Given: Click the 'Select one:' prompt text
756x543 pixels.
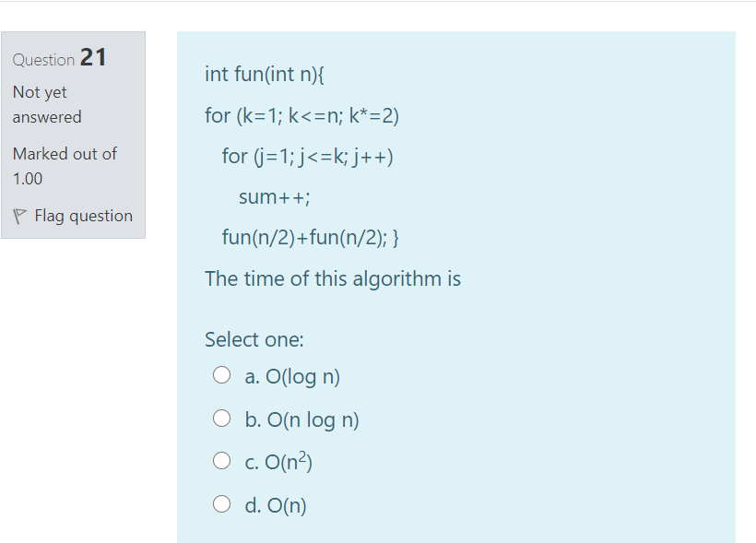Looking at the screenshot, I should click(x=254, y=339).
